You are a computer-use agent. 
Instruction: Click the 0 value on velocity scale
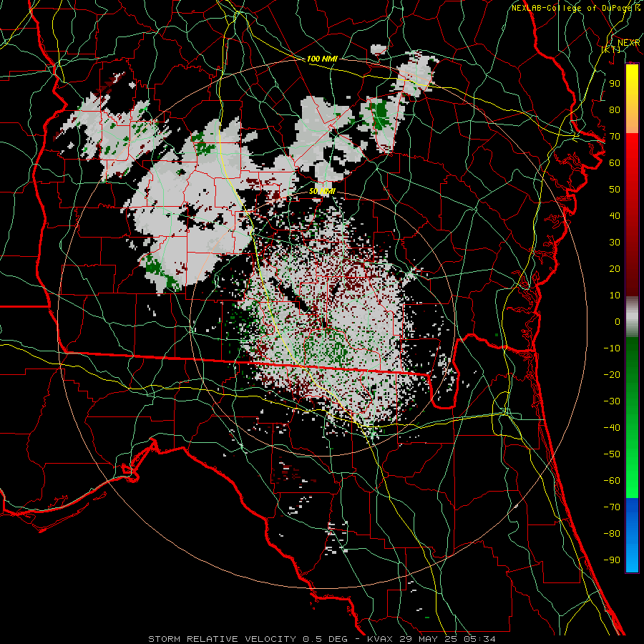[618, 321]
